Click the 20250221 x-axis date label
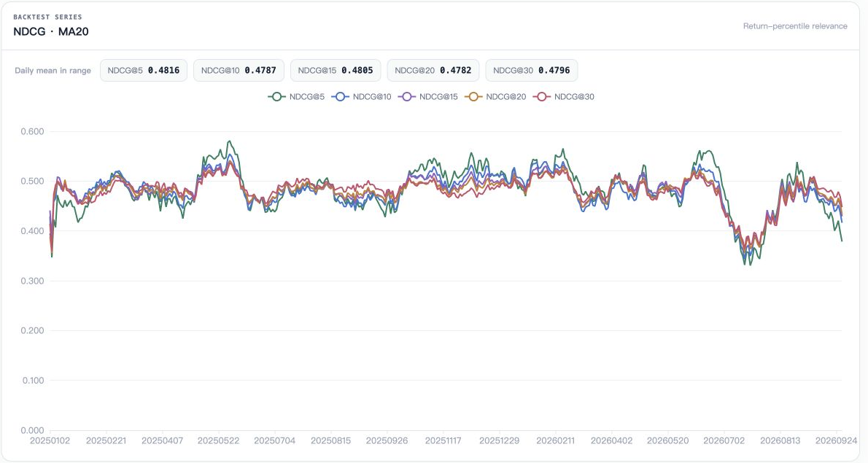The height and width of the screenshot is (463, 868). point(106,441)
